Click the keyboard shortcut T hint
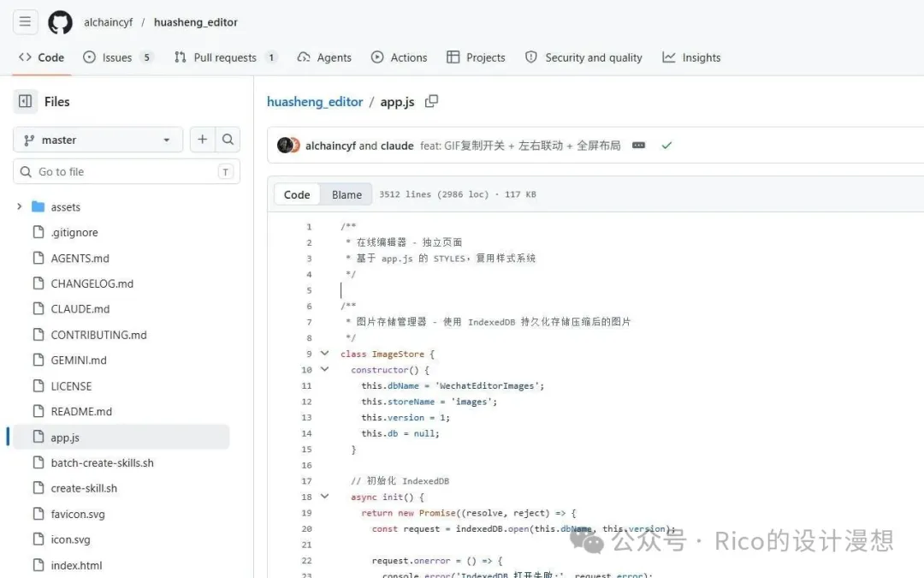Image resolution: width=924 pixels, height=578 pixels. 226,171
